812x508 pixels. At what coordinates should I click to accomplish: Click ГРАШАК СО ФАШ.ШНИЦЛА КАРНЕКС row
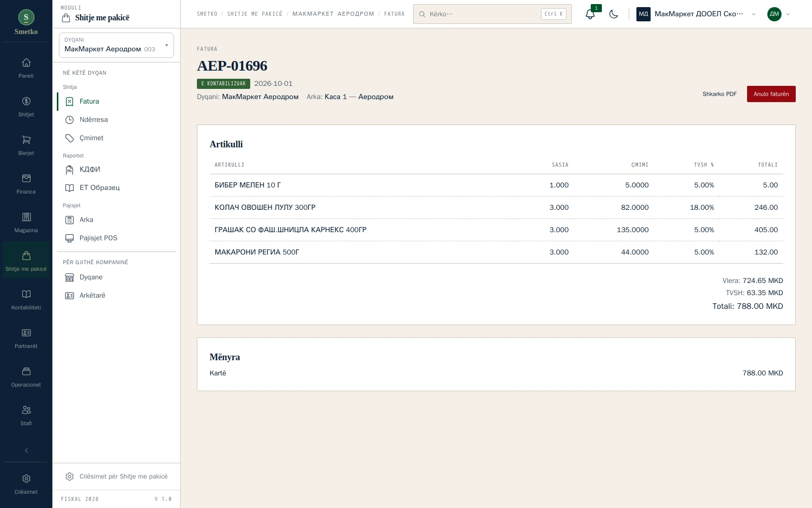click(x=496, y=230)
